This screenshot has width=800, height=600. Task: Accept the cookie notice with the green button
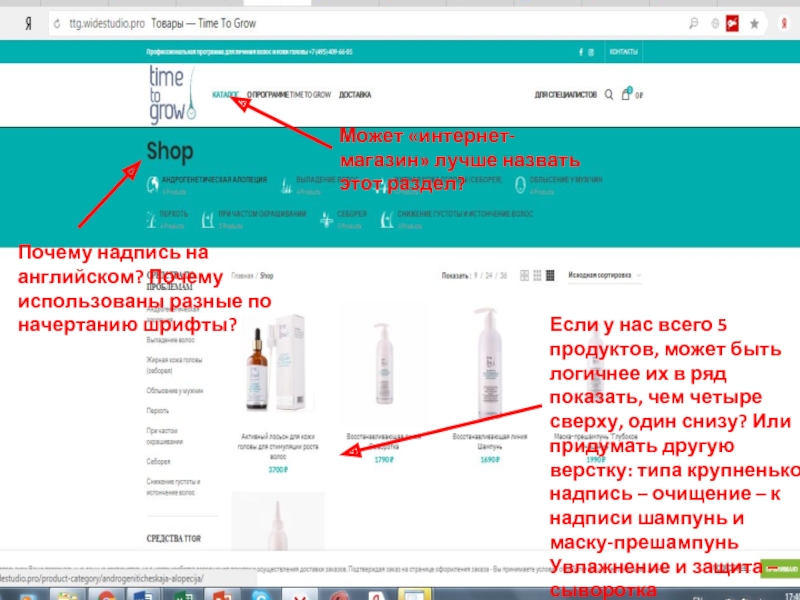point(780,569)
